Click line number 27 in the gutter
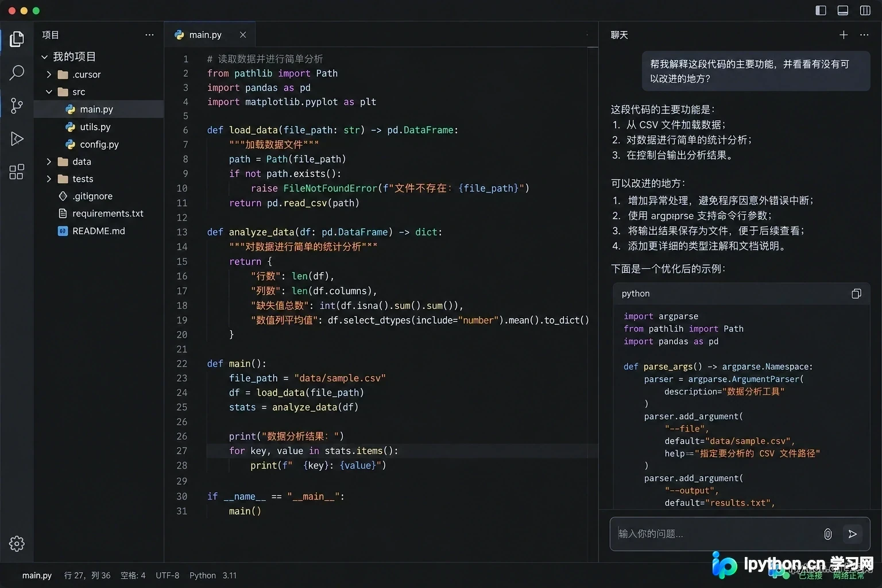 click(181, 451)
